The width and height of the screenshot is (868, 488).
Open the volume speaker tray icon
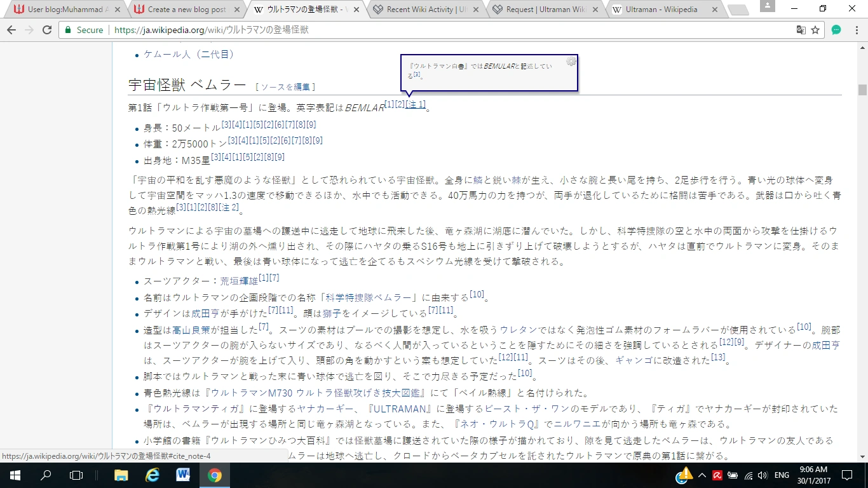click(763, 475)
